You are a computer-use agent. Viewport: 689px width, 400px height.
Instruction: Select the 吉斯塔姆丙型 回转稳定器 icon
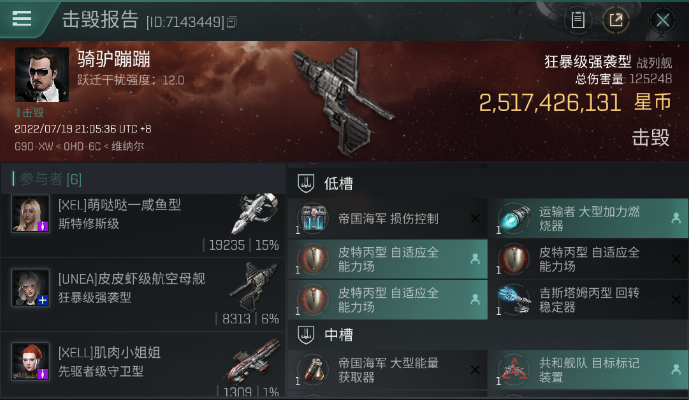click(514, 300)
